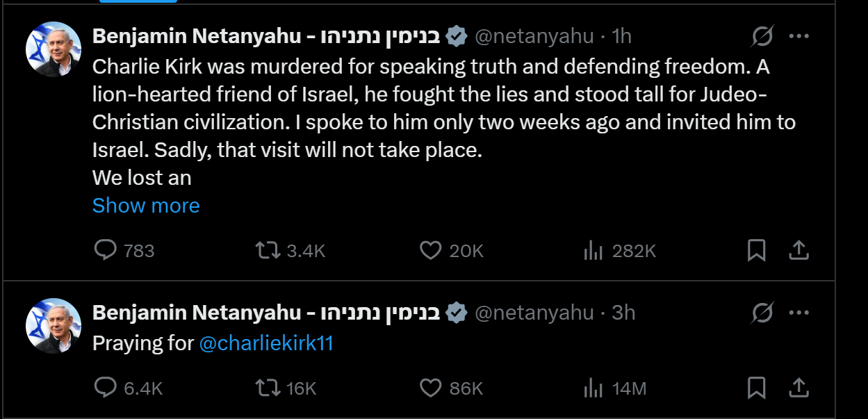The image size is (868, 419).
Task: Repost the tweet with 16K reposts
Action: 268,388
